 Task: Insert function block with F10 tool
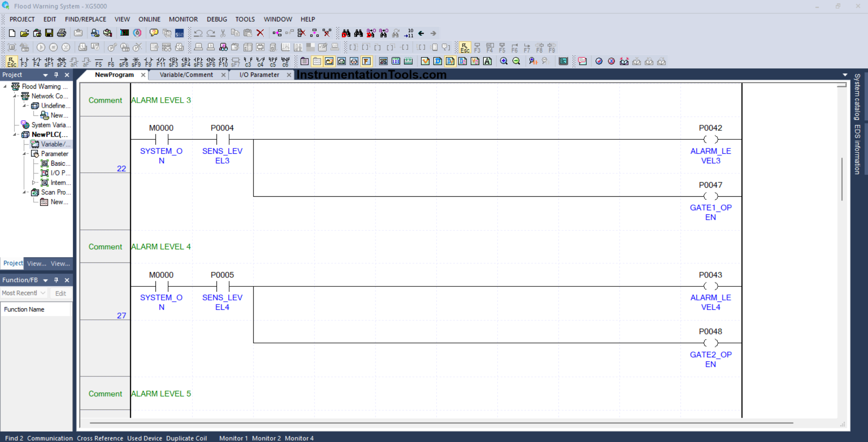(x=223, y=62)
